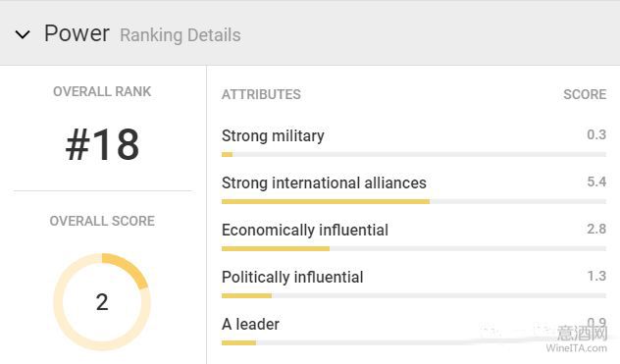The height and width of the screenshot is (364, 620).
Task: Click the Strong international alliances bar
Action: (414, 201)
